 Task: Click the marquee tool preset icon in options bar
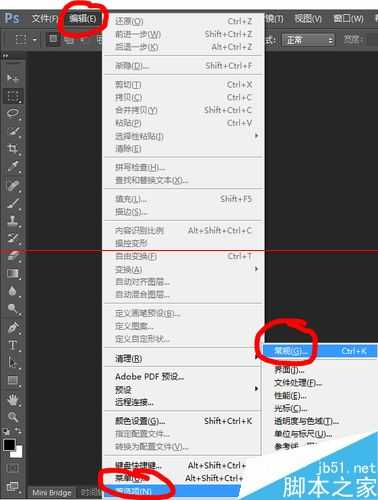pos(21,40)
